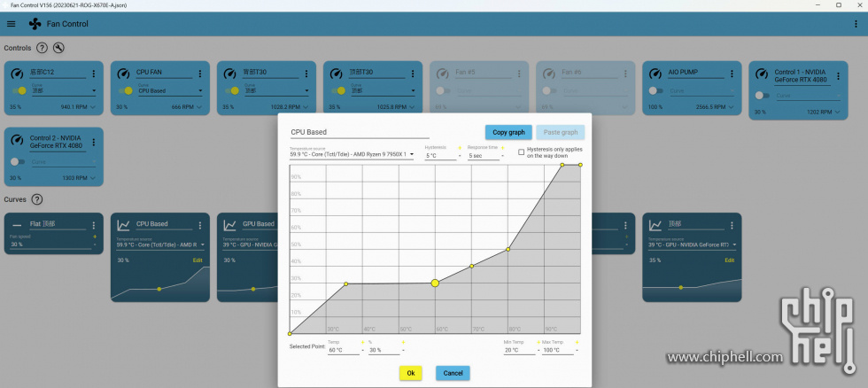Click the Paste graph button
This screenshot has height=388, width=868.
click(560, 132)
